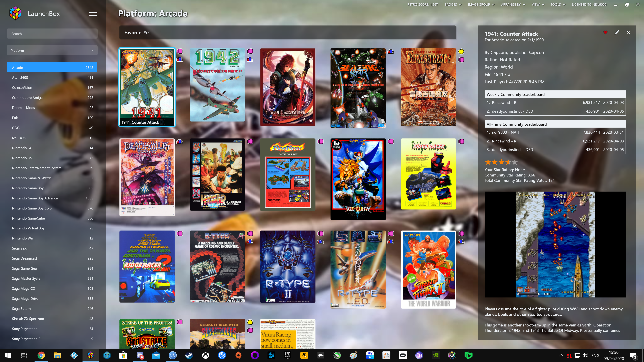Viewport: 644px width, 362px height.
Task: Select Atari 2600 platform
Action: coord(52,77)
